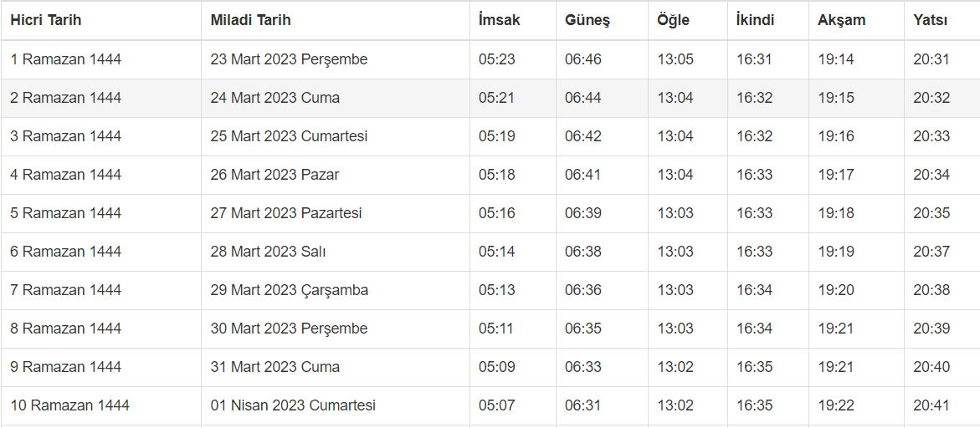Select the 01 Nisan 2023 Cumartesi cell
Viewport: 980px width, 428px height.
pyautogui.click(x=293, y=405)
